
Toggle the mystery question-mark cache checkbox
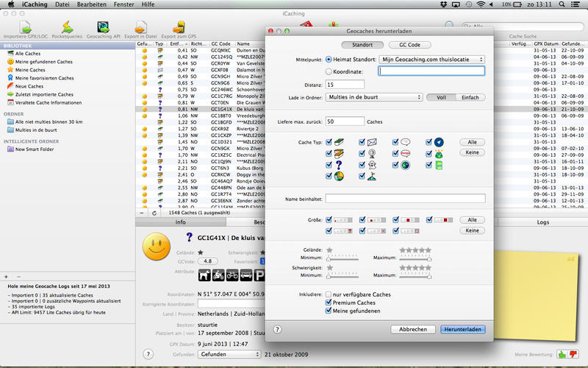(x=329, y=164)
